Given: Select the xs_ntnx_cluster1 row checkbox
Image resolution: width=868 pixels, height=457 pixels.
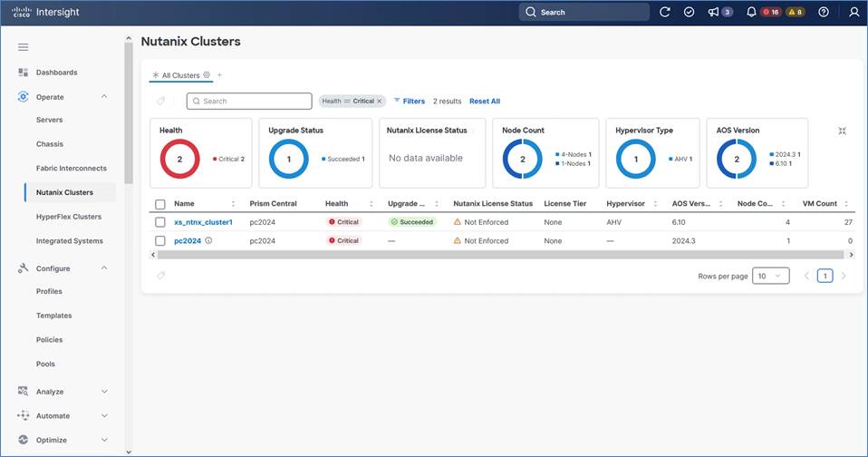Looking at the screenshot, I should coord(160,222).
